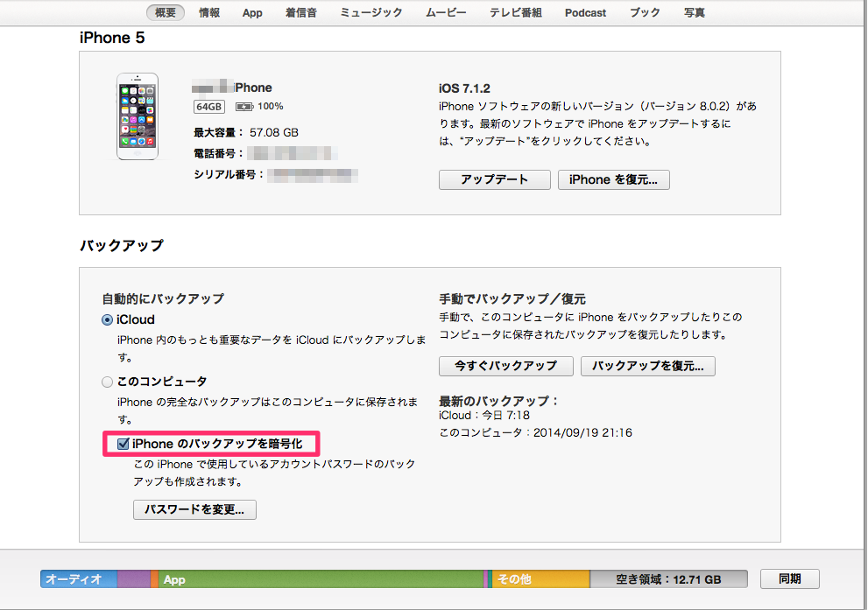
Task: Click the 空き領域 12.71 GB segment
Action: (668, 579)
